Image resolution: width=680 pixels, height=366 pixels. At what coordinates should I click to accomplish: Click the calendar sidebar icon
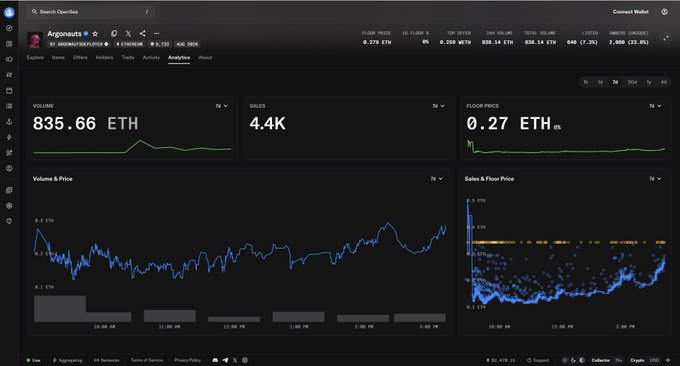click(x=9, y=91)
